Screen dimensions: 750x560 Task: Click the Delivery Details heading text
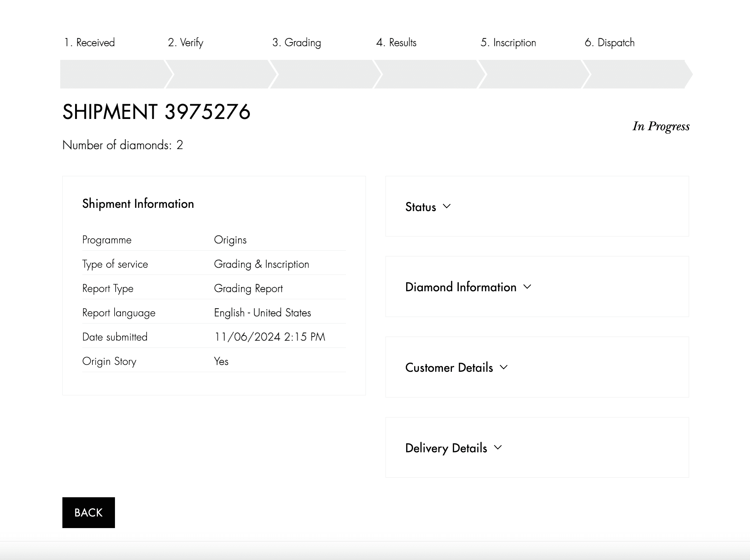click(446, 448)
